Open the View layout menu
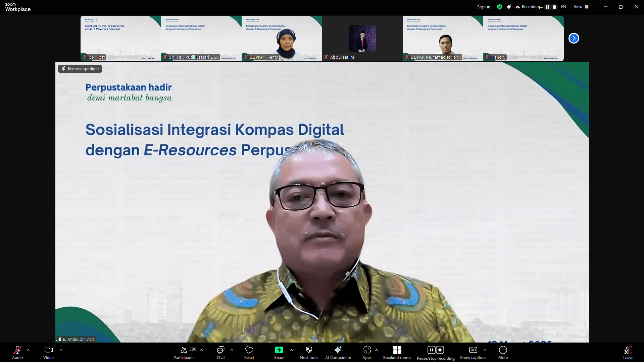The height and width of the screenshot is (362, 644). (x=581, y=7)
